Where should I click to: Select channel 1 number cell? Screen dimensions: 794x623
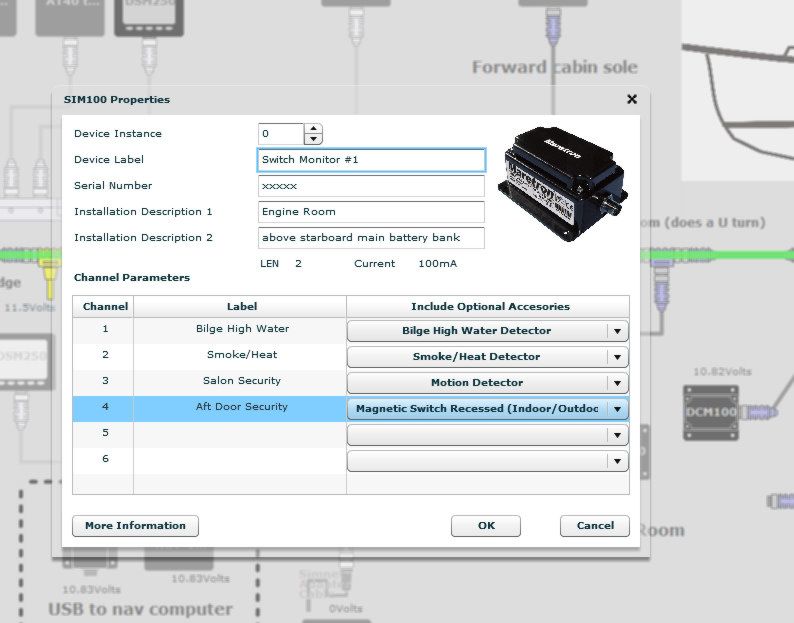[x=103, y=330]
